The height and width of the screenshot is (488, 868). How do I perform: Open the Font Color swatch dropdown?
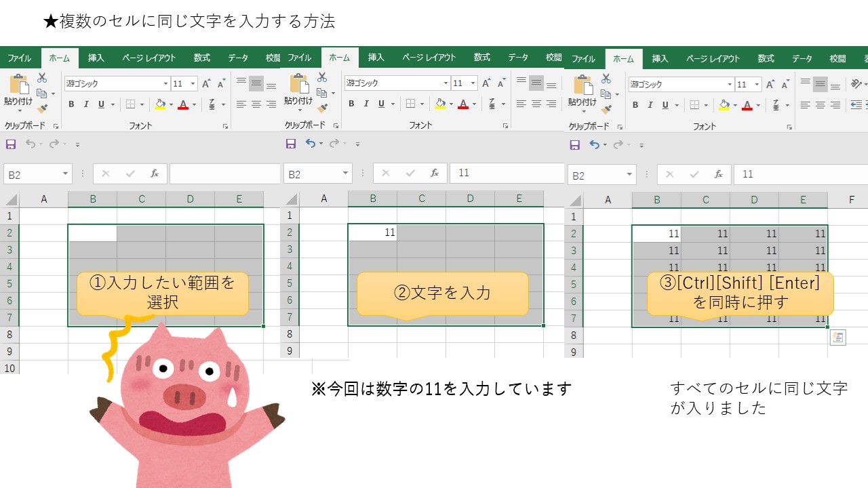click(195, 104)
